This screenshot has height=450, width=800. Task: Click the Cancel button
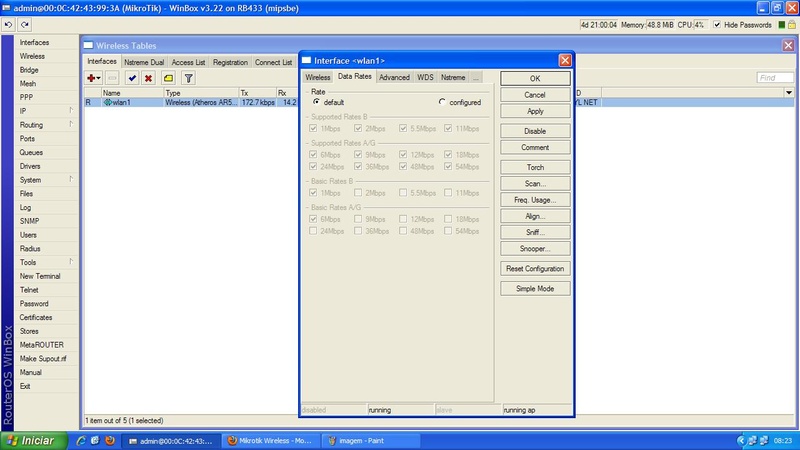(535, 95)
